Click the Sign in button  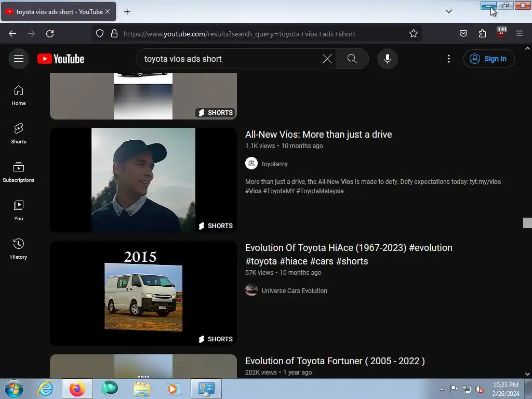488,59
